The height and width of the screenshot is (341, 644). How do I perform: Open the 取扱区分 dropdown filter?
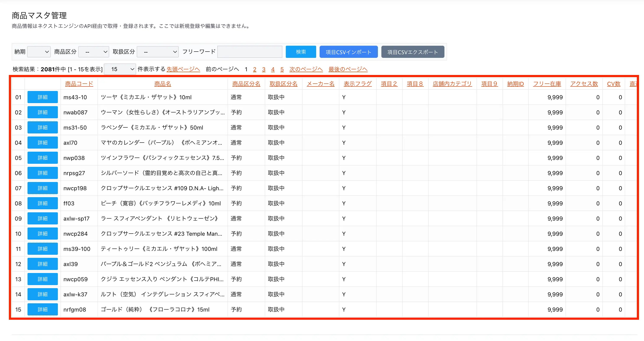(x=158, y=52)
